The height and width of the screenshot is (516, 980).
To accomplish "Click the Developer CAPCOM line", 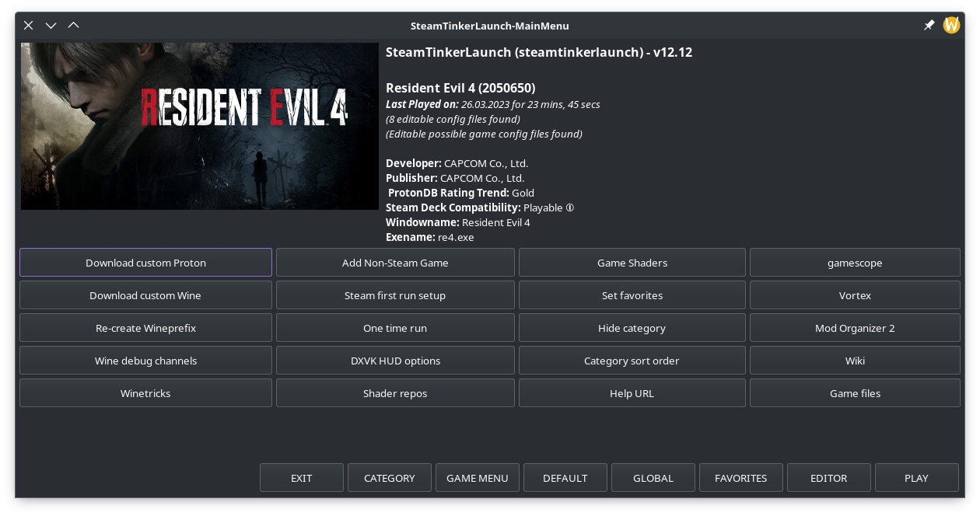I will (457, 163).
